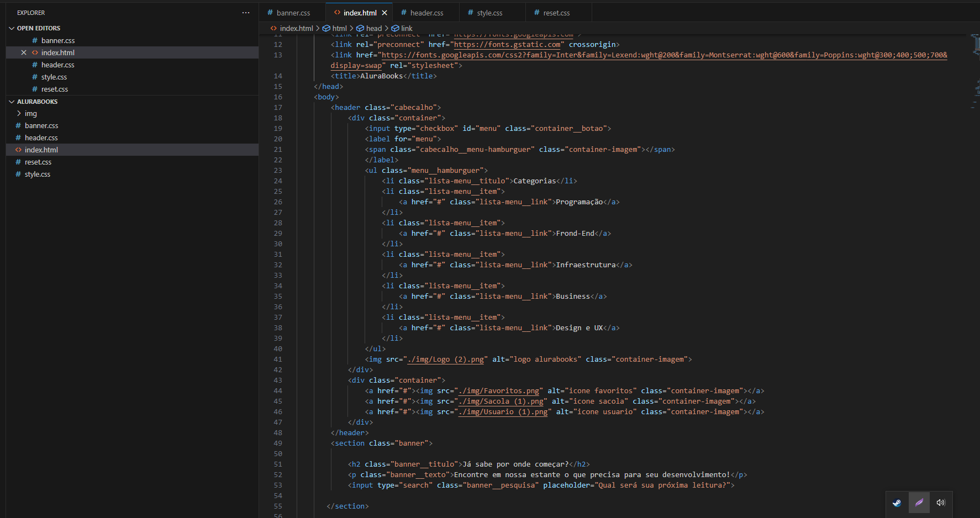Close index.html editor tab with X

click(x=384, y=13)
